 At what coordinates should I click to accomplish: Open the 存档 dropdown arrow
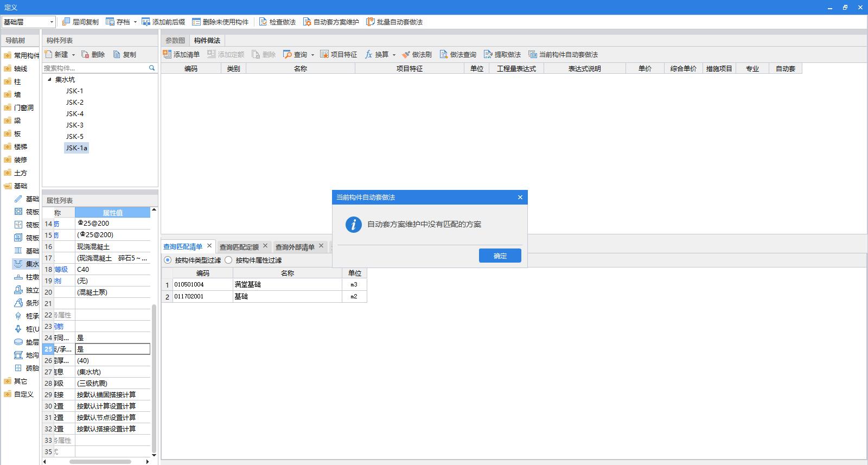pyautogui.click(x=135, y=22)
